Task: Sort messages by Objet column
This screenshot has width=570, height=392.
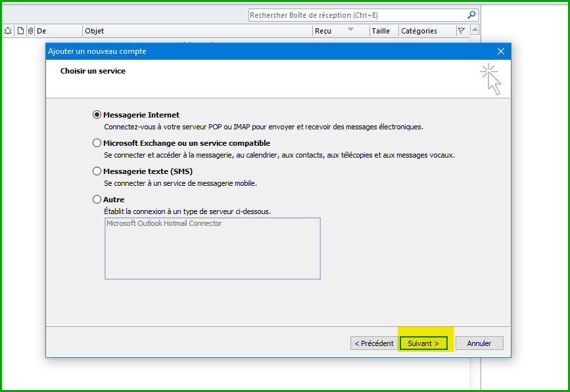Action: pos(197,31)
